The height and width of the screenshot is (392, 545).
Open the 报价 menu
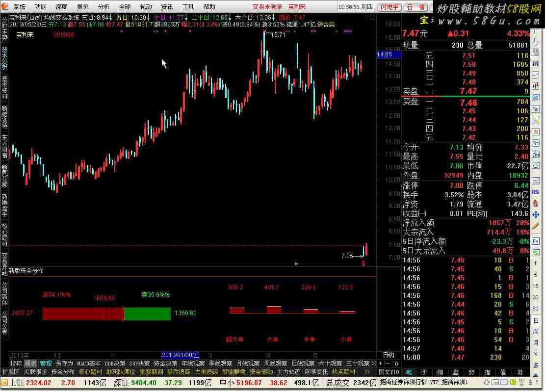[x=82, y=6]
